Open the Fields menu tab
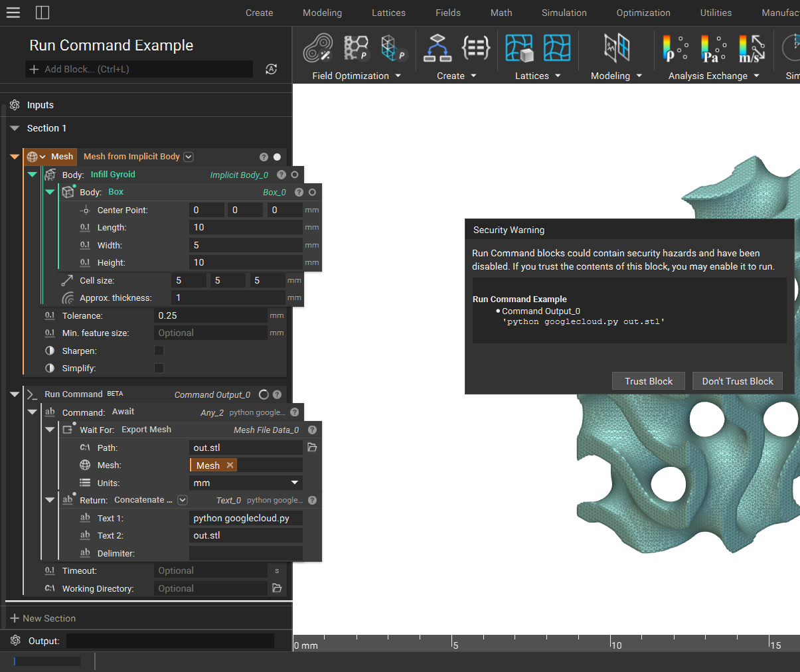Screen dimensions: 800x672 coord(448,13)
